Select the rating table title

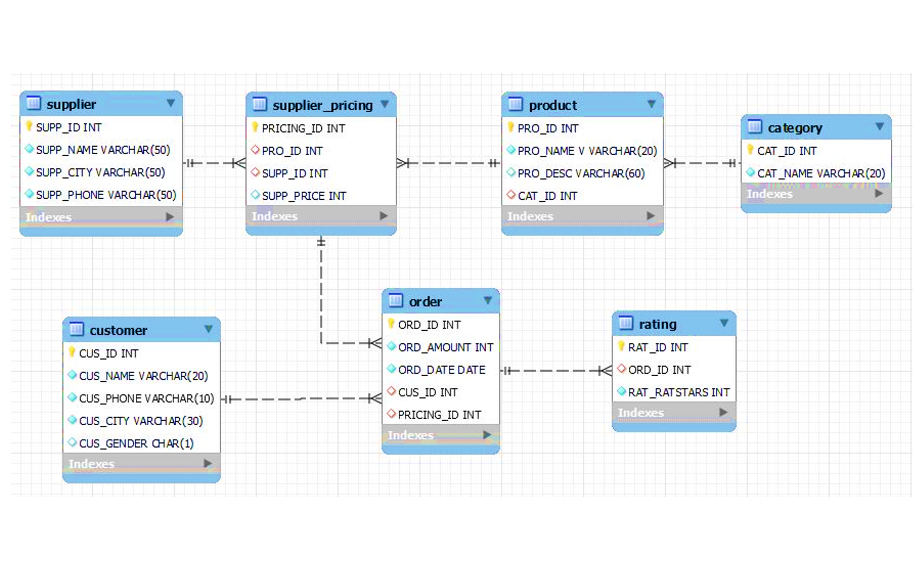point(658,324)
